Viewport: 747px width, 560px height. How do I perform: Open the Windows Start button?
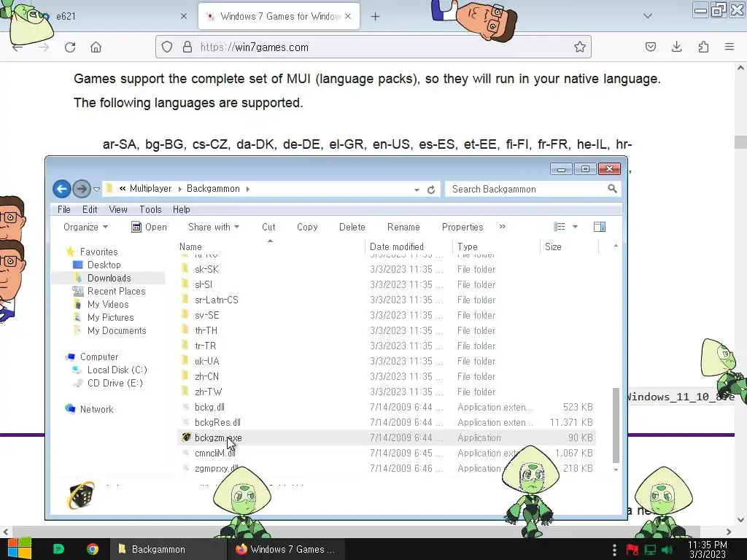point(20,549)
